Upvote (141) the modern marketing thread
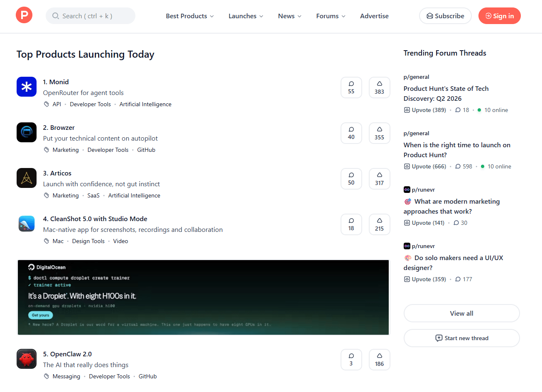542x392 pixels. point(424,223)
